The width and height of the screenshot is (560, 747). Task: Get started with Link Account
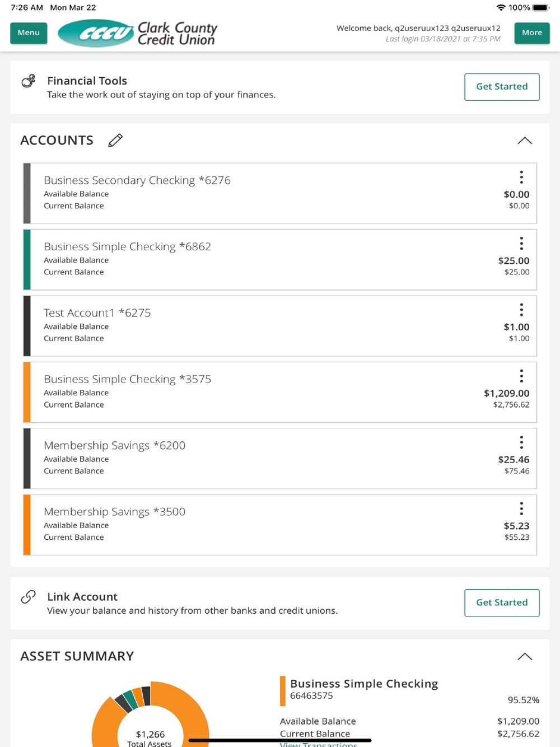point(502,603)
